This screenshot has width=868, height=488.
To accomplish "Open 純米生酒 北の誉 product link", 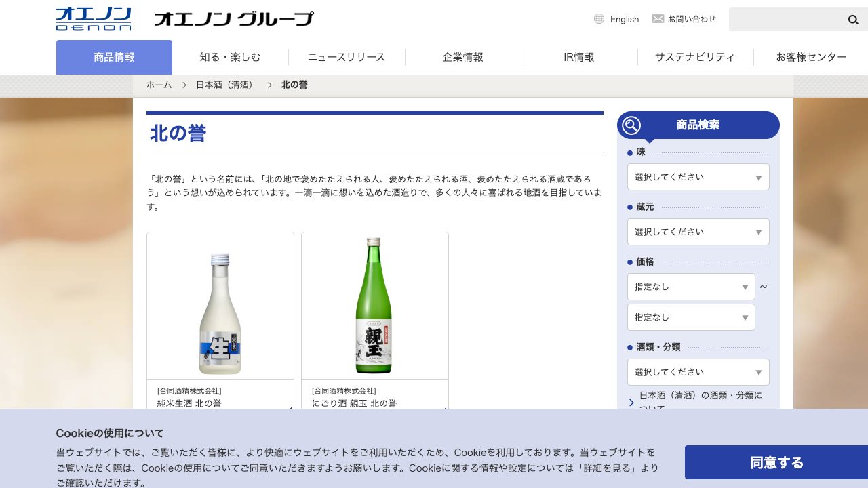I will [189, 403].
